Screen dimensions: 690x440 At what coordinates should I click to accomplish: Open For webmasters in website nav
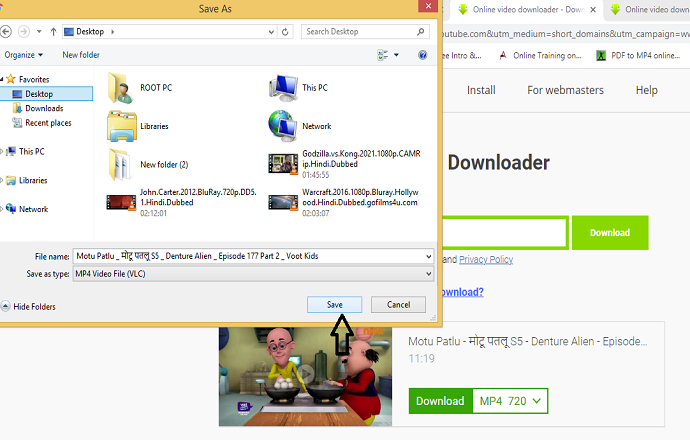pos(565,90)
